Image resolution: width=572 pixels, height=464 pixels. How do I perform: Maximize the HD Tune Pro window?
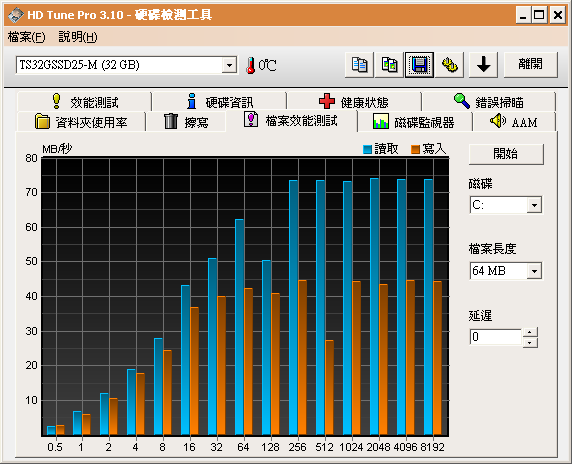pos(539,15)
